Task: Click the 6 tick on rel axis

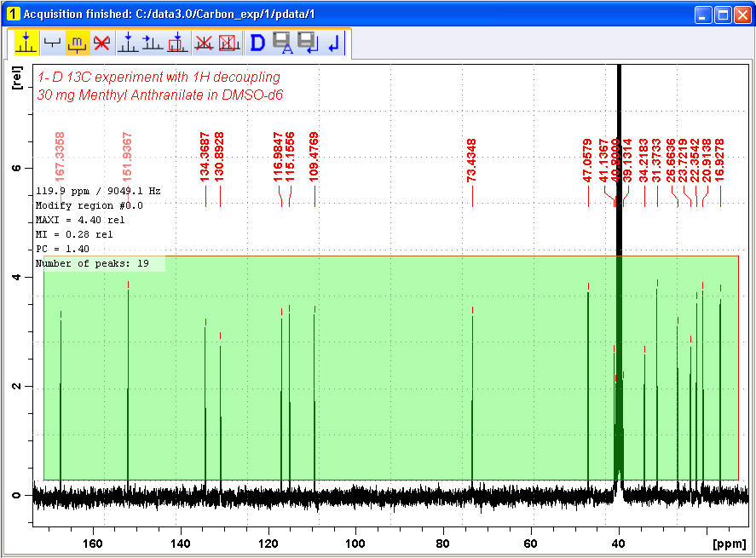Action: tap(16, 168)
